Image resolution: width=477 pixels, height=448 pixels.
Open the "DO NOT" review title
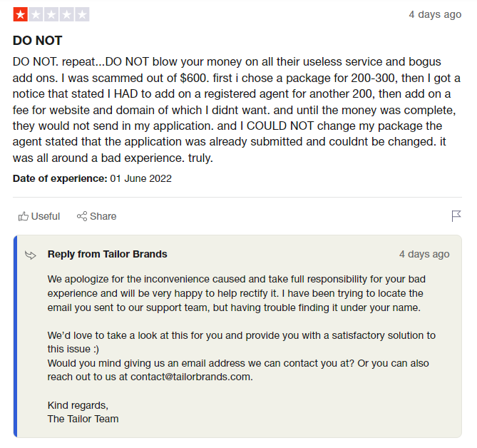37,41
